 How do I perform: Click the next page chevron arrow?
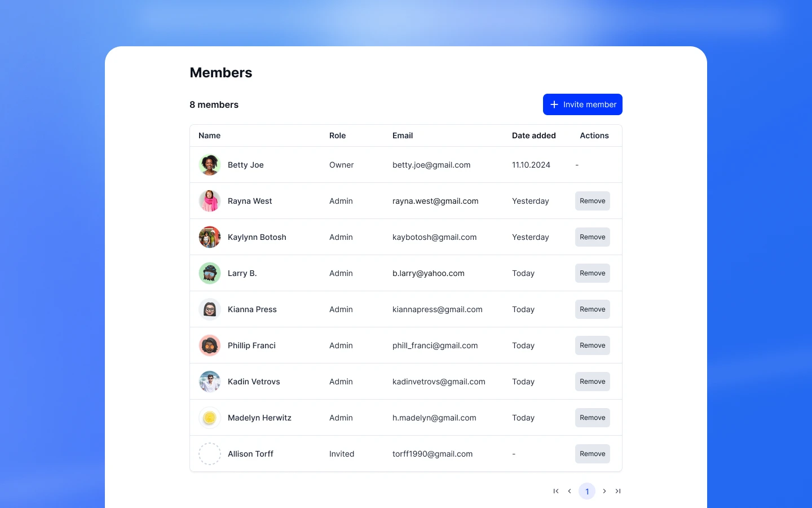coord(604,491)
